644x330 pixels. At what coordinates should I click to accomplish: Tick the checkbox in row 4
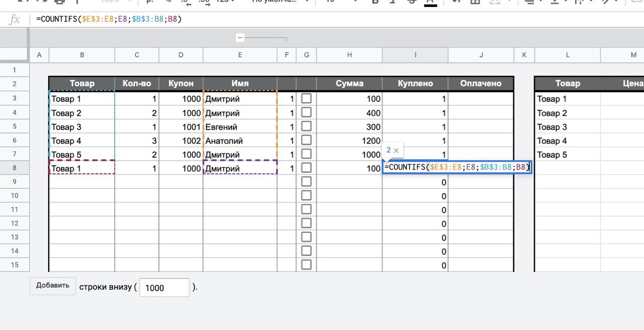(306, 112)
